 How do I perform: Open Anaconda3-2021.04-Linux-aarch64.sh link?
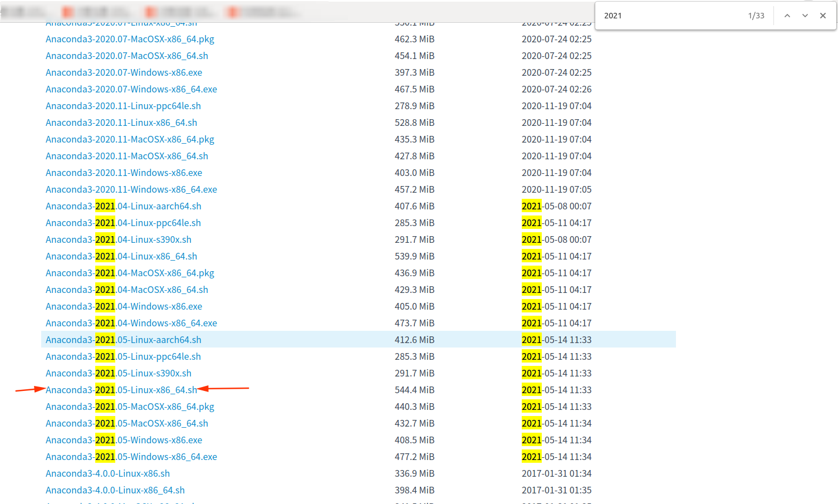click(124, 206)
